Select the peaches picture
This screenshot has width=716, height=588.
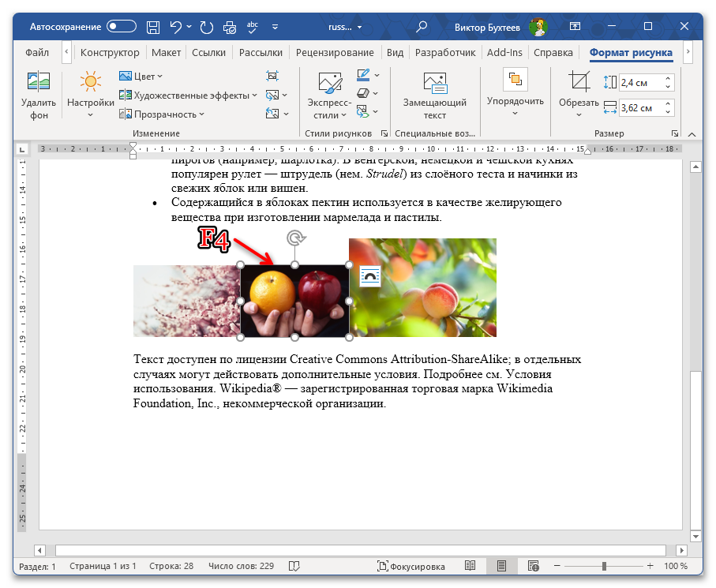click(423, 287)
